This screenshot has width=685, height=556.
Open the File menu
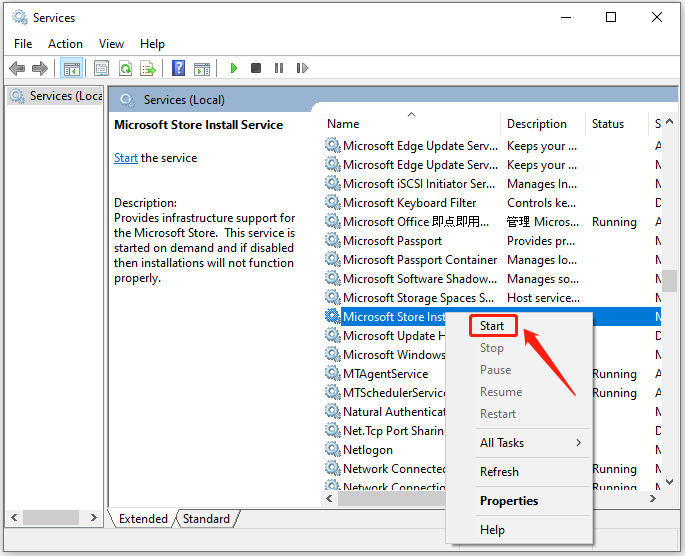tap(23, 44)
